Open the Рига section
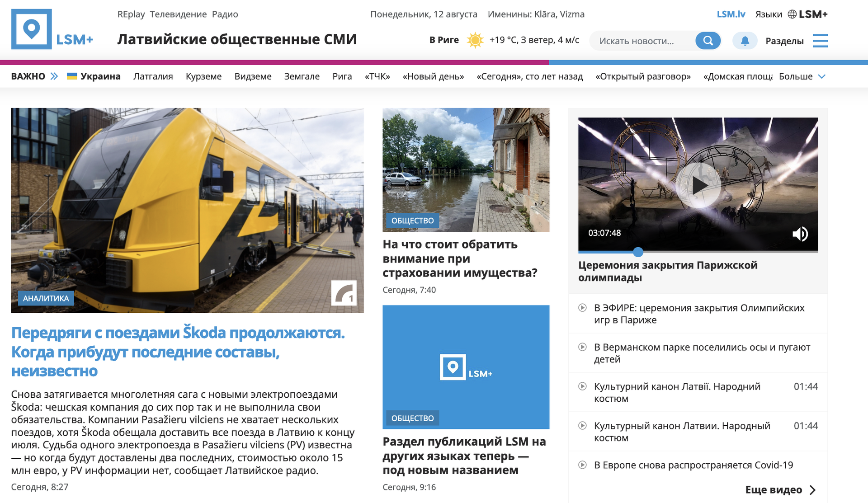868x503 pixels. 342,76
